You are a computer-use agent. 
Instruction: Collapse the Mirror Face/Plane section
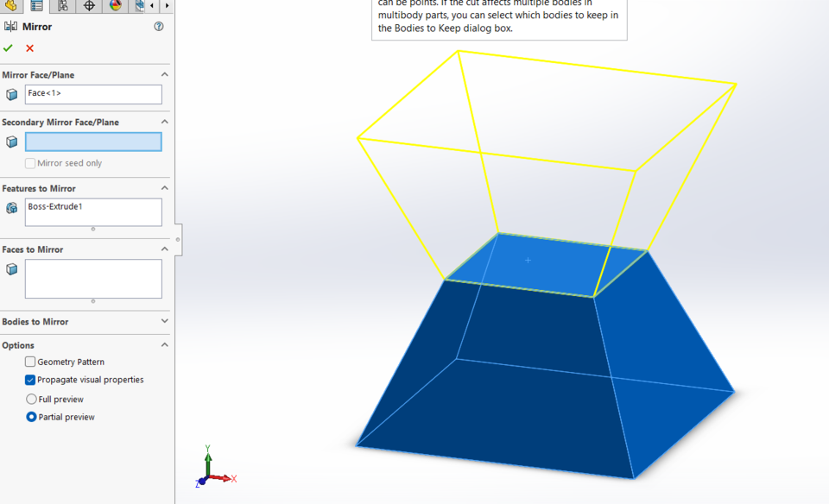pyautogui.click(x=164, y=74)
